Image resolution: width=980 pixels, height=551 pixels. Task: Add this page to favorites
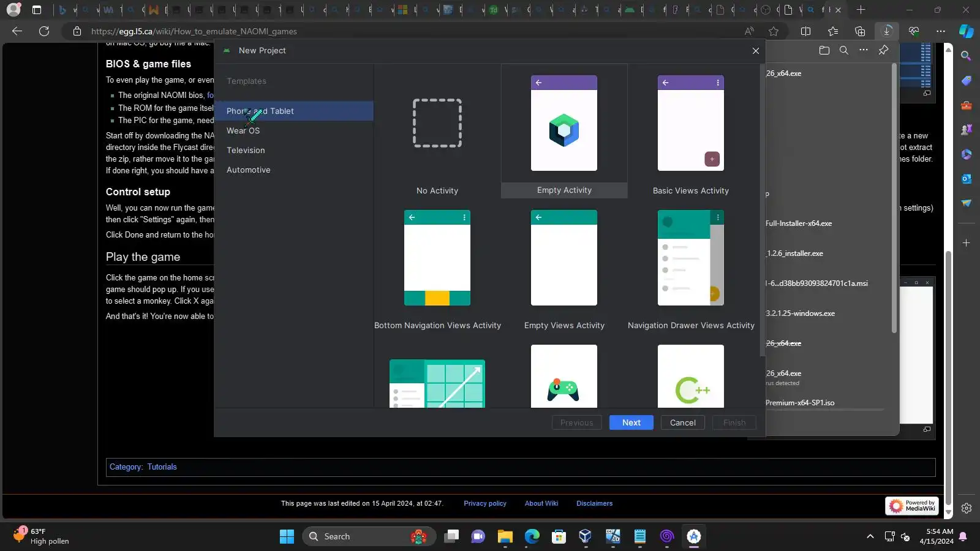(x=774, y=31)
